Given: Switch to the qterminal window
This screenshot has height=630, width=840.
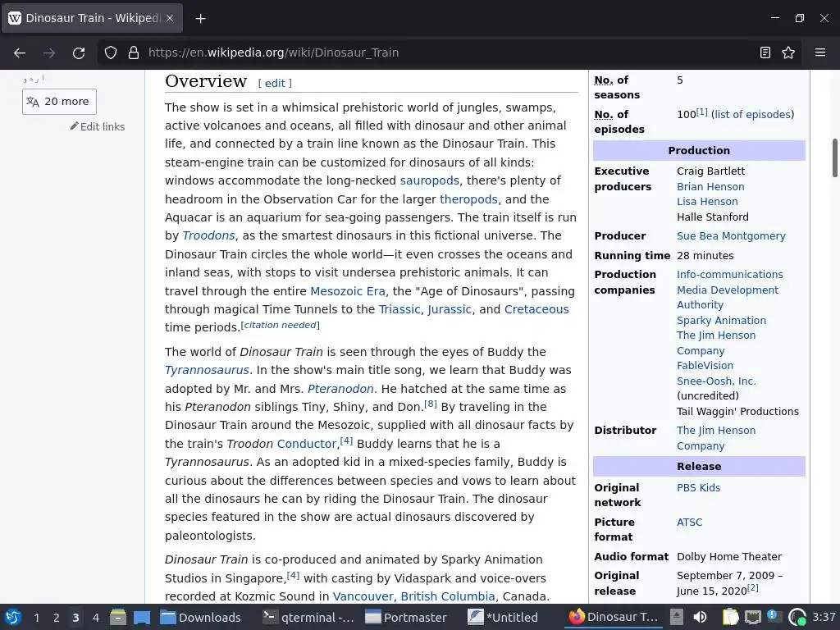Looking at the screenshot, I should click(308, 617).
